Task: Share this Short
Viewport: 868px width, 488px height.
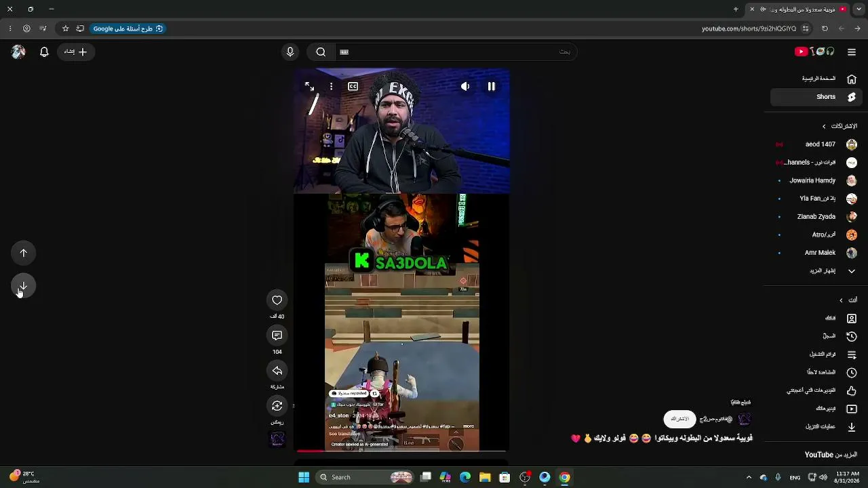Action: [277, 371]
